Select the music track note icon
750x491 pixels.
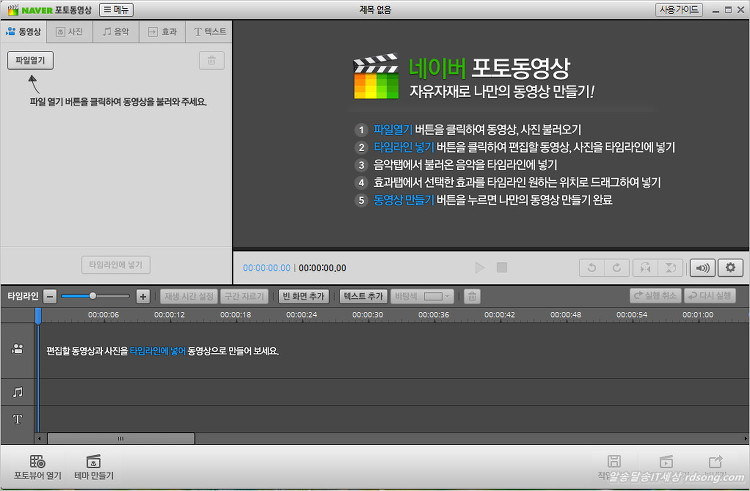18,392
